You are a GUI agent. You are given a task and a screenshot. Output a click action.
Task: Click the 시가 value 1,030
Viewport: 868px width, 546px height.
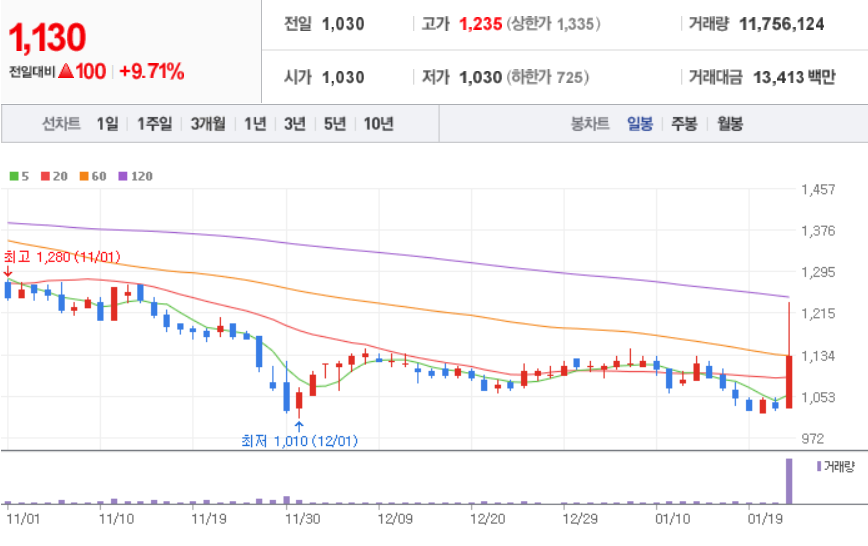(x=343, y=77)
